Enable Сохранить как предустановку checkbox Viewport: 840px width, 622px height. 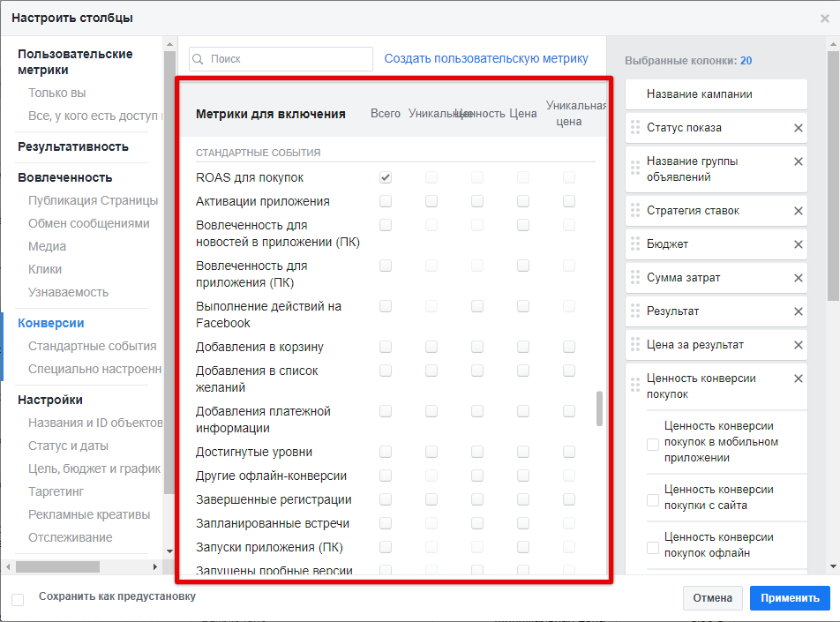tap(18, 600)
